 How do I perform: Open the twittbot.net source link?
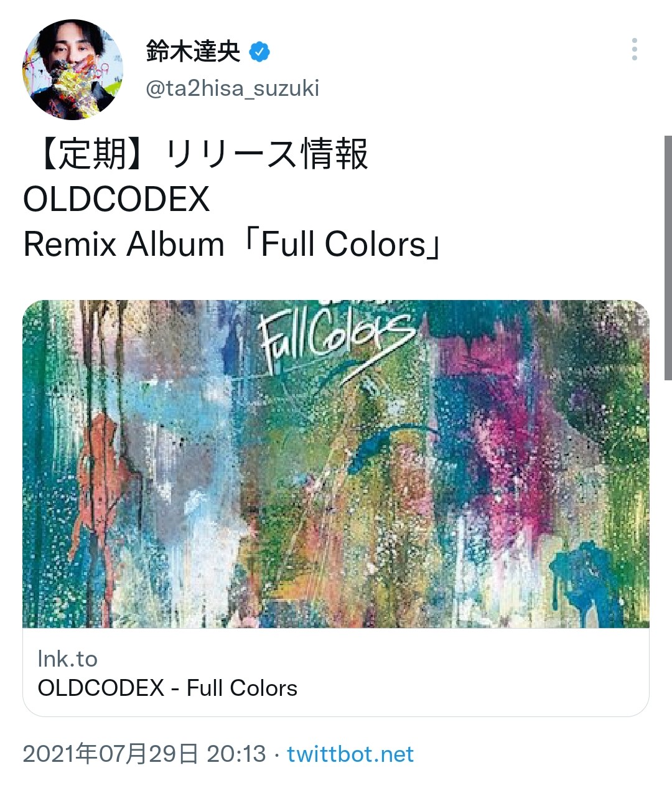350,754
